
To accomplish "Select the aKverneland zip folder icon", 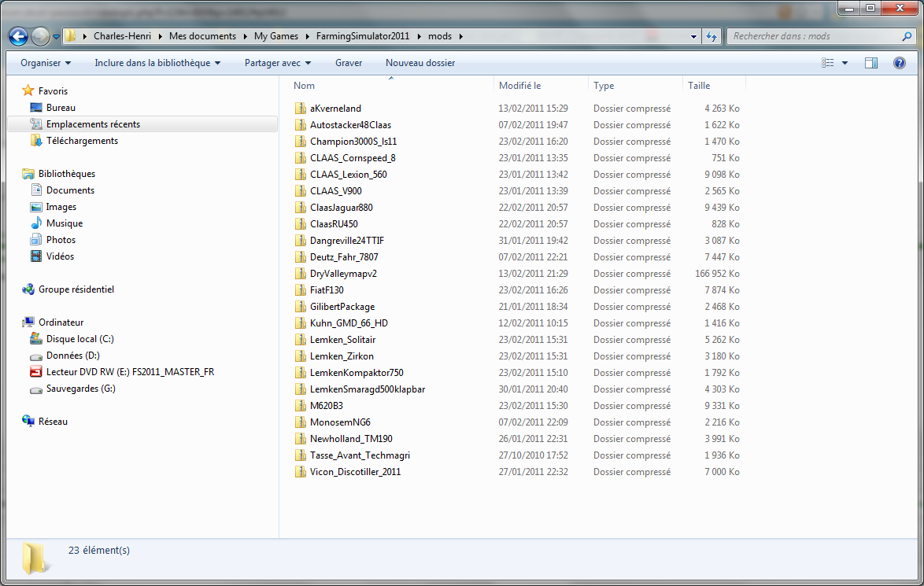I will pos(301,109).
